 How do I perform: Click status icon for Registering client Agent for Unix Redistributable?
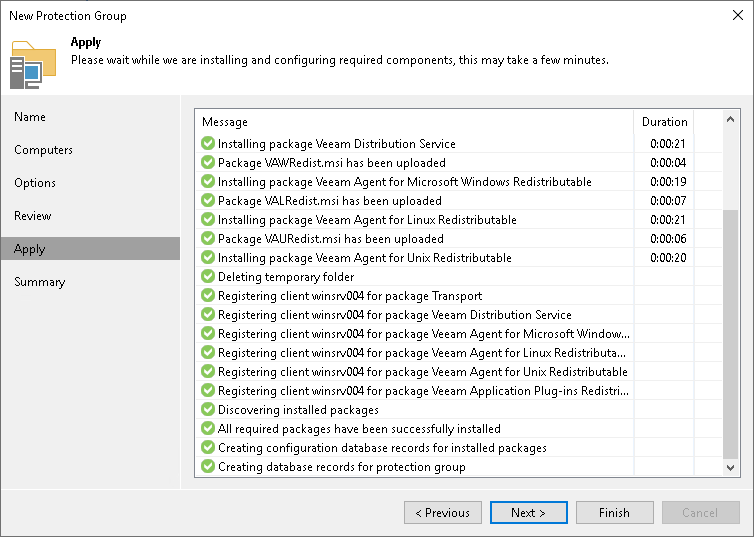pyautogui.click(x=208, y=371)
